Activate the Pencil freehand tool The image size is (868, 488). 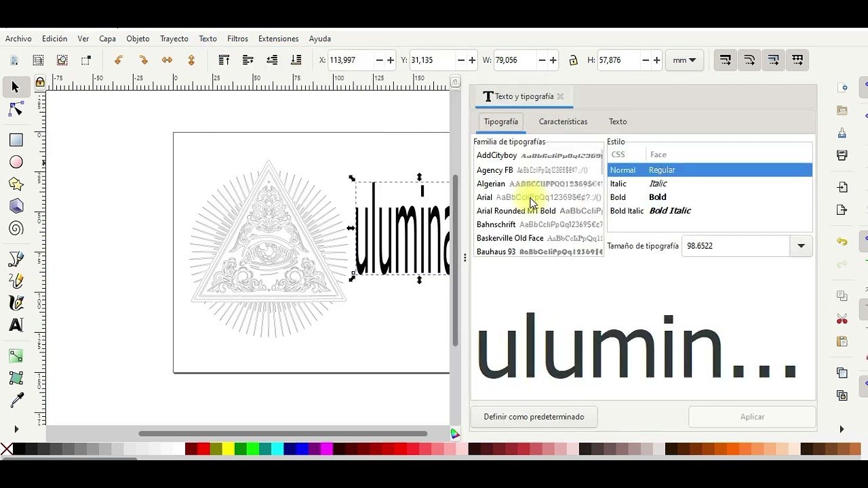(16, 281)
